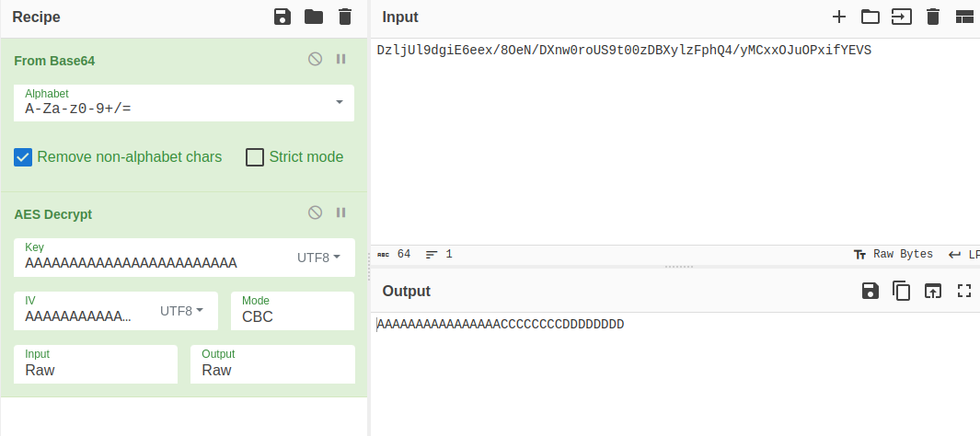This screenshot has height=436, width=980.
Task: Save the current recipe
Action: [x=282, y=17]
